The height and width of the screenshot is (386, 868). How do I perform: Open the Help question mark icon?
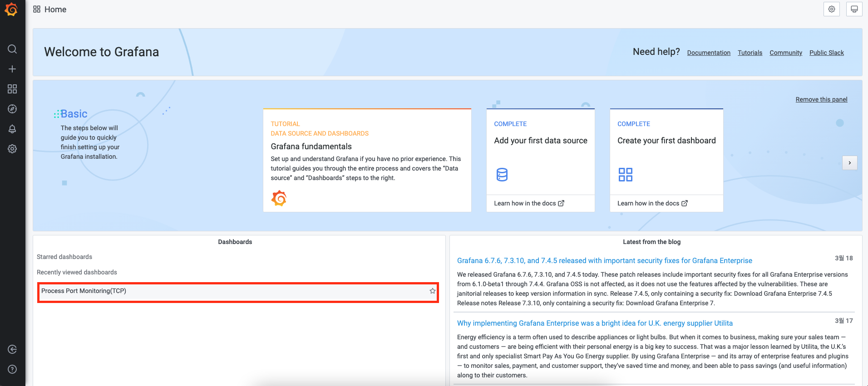(x=12, y=369)
